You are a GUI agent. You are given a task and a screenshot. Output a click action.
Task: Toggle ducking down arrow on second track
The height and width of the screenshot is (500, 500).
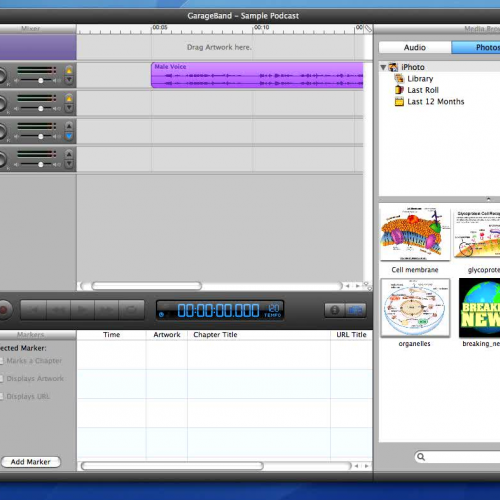coord(69,108)
